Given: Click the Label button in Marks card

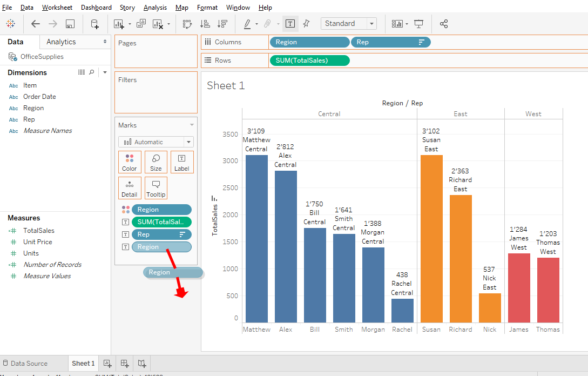Looking at the screenshot, I should pyautogui.click(x=182, y=162).
